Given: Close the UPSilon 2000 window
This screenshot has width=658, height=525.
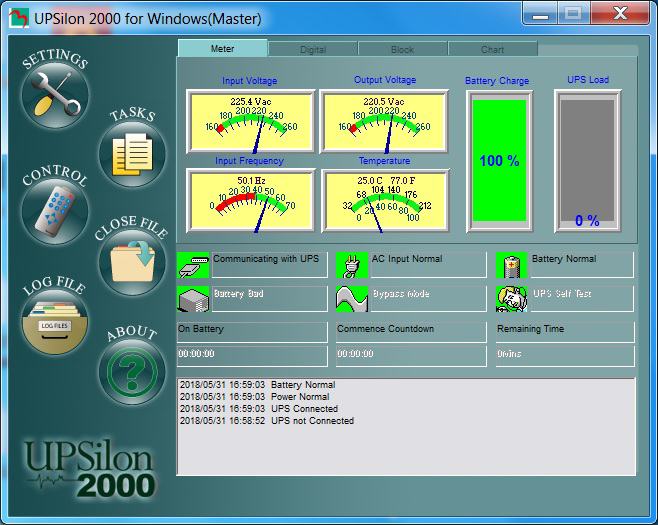Looking at the screenshot, I should point(620,13).
